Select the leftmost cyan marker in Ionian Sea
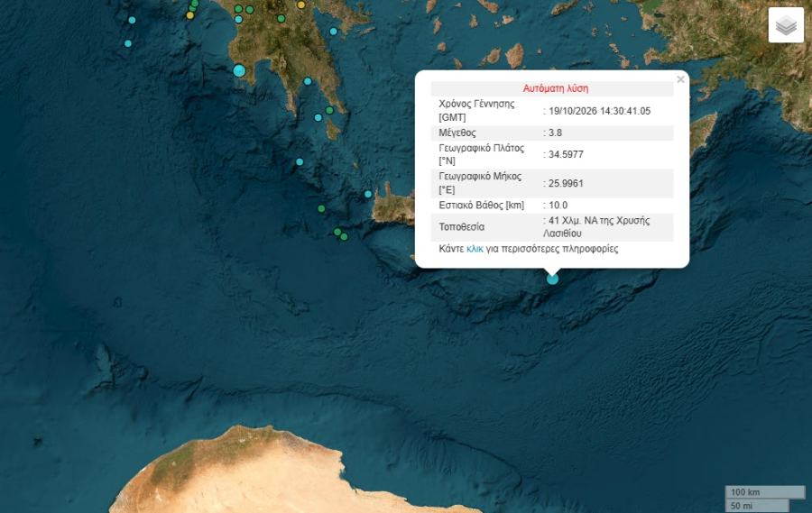 point(128,43)
